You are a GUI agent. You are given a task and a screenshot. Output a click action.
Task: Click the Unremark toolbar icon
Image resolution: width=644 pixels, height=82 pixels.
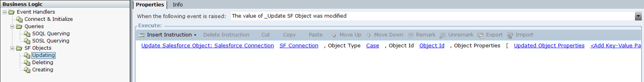443,35
